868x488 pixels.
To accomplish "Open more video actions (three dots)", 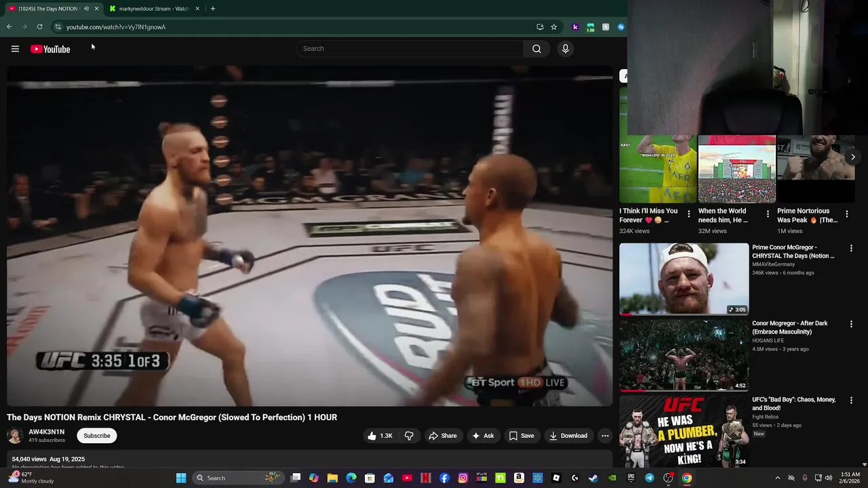I will (605, 436).
